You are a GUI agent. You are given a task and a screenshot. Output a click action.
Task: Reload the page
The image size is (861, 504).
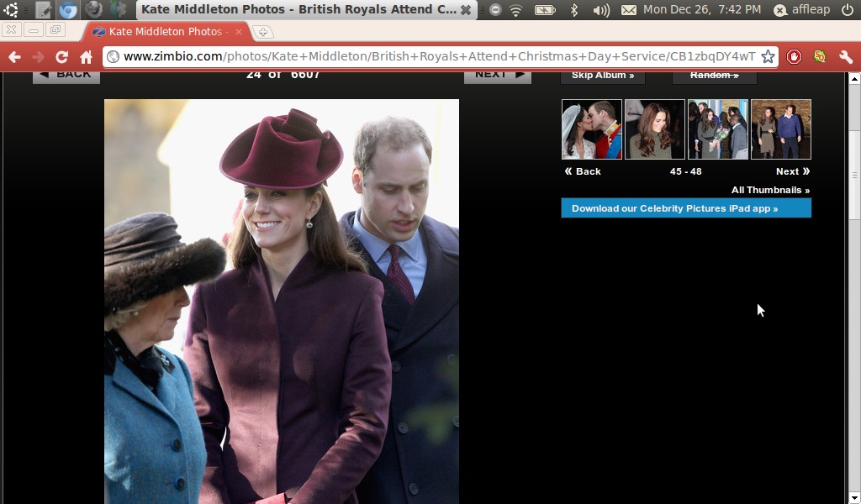point(61,56)
